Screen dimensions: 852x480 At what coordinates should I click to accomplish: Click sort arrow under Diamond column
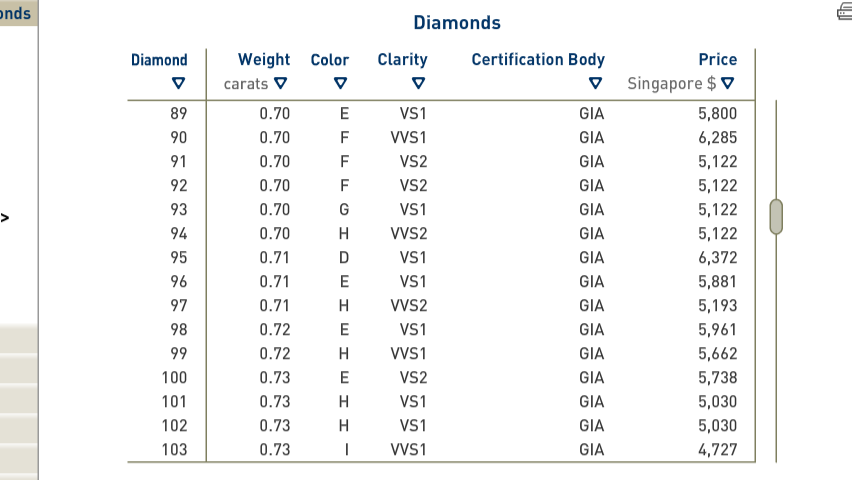pos(178,84)
